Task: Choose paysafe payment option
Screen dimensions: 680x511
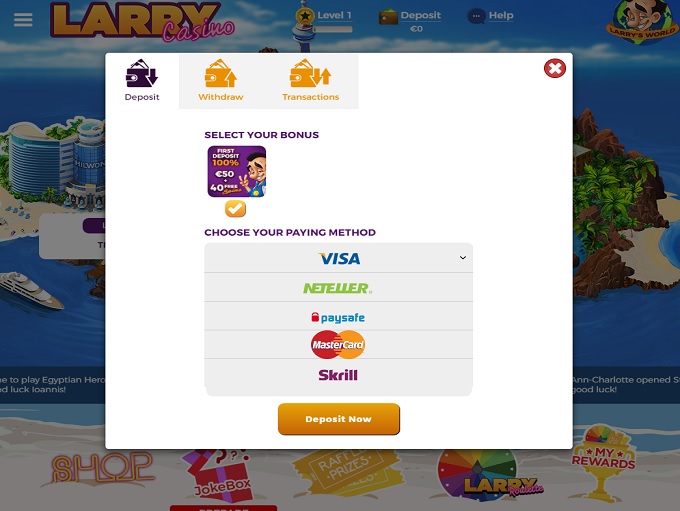Action: tap(339, 317)
